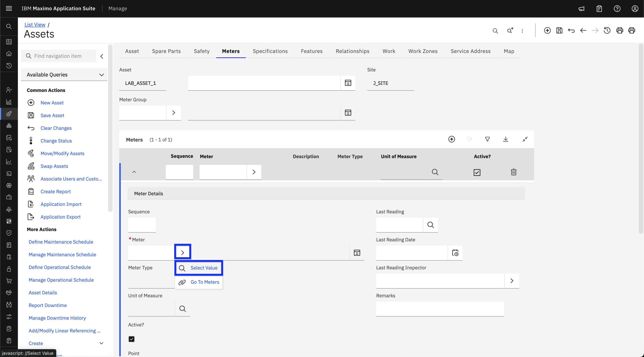Collapse the meter row details chevron
Screen dimensions: 644x357
134,172
